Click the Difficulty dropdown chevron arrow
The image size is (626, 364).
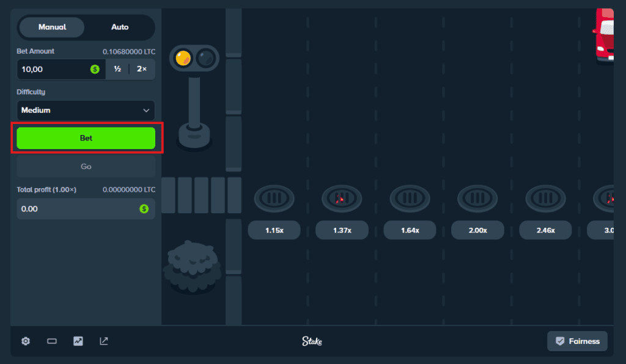click(146, 111)
